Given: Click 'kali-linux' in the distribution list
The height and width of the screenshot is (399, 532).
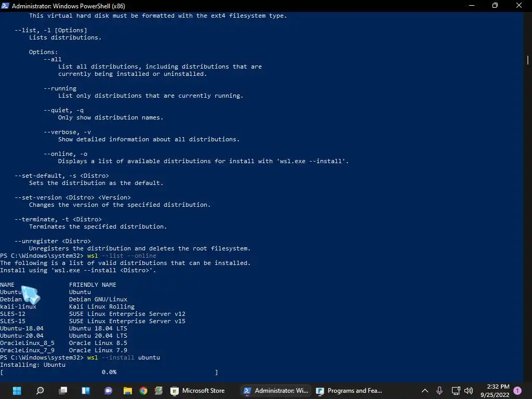Looking at the screenshot, I should pyautogui.click(x=18, y=307).
